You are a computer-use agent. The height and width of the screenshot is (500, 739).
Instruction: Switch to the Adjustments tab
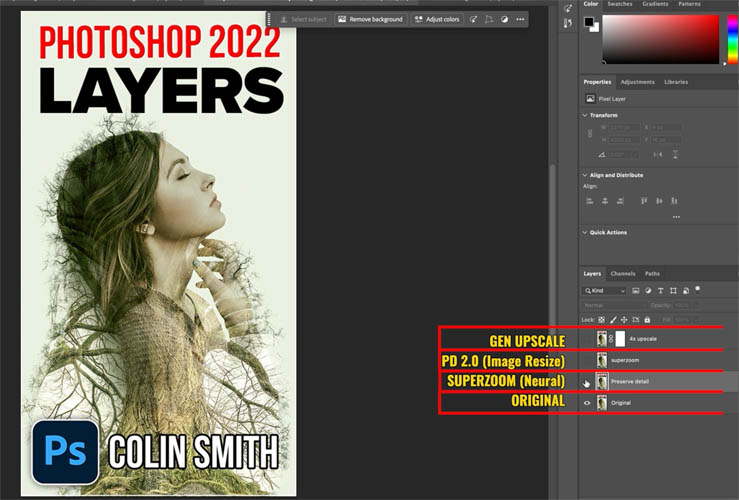point(637,82)
